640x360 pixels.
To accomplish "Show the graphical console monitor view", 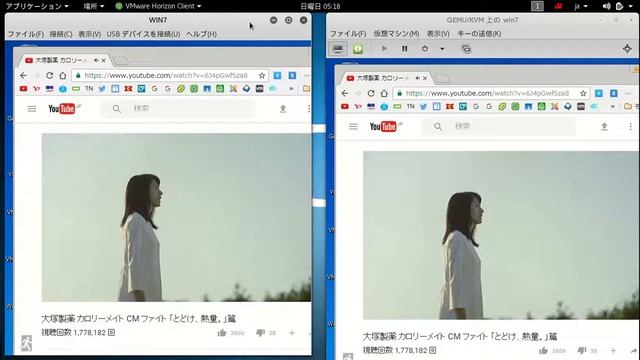I will pos(338,49).
